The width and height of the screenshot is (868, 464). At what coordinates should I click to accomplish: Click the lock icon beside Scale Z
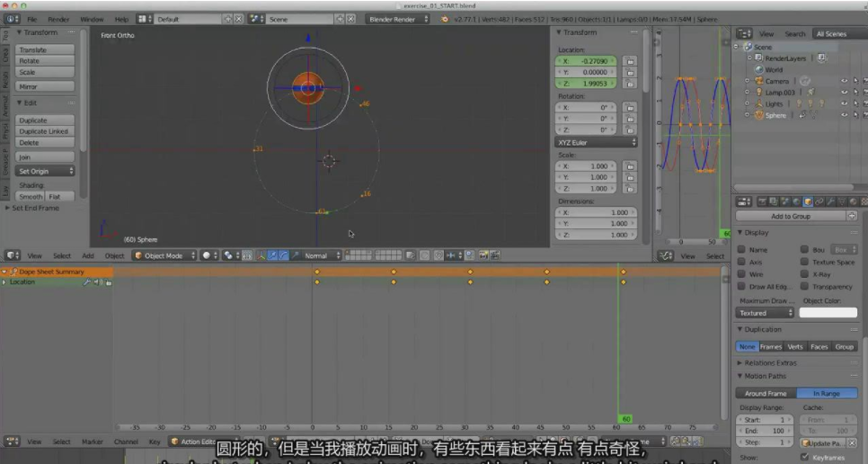629,189
